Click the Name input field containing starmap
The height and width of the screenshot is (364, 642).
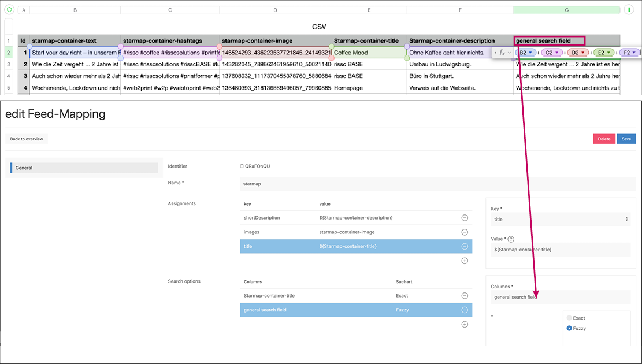pyautogui.click(x=437, y=184)
